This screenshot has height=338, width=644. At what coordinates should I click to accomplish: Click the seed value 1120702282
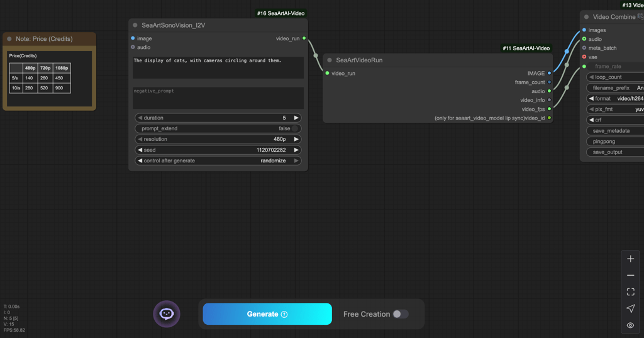(271, 150)
